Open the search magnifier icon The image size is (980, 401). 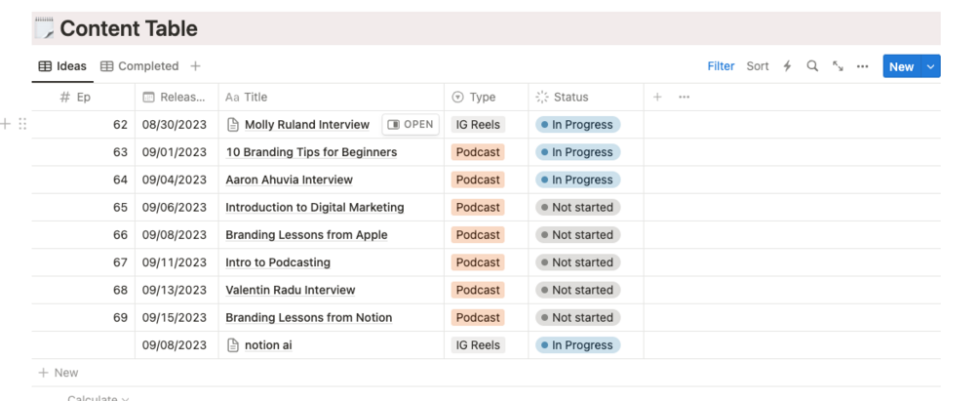(812, 66)
